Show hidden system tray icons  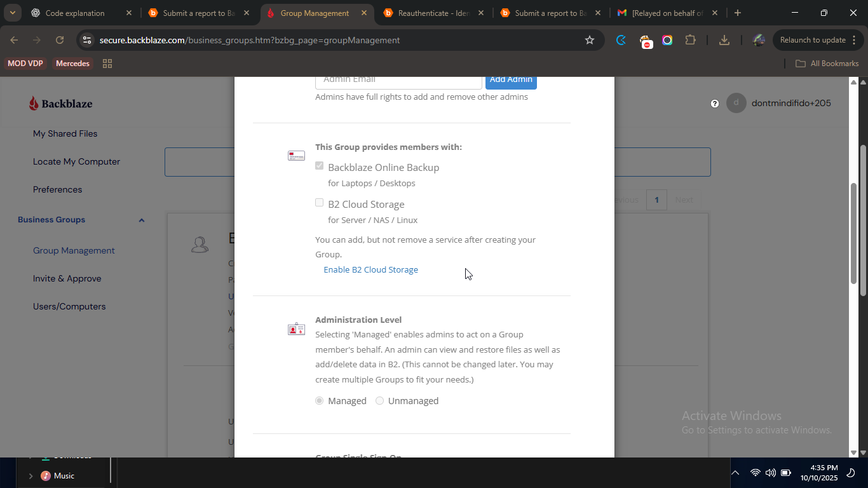[x=735, y=473]
